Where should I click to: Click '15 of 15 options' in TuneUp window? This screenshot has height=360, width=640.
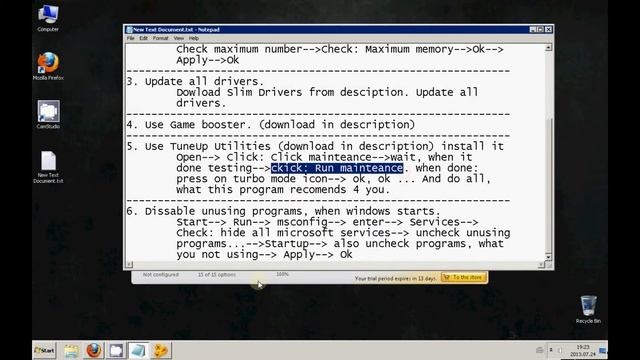click(x=217, y=275)
